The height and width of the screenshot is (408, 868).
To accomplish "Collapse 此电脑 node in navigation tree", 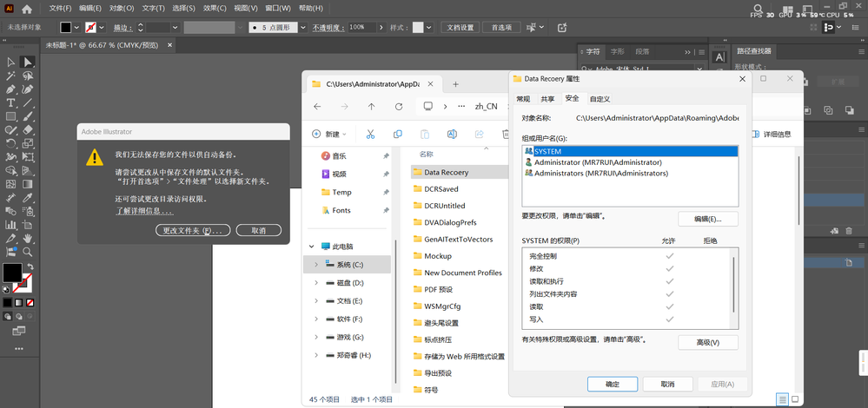I will (311, 247).
